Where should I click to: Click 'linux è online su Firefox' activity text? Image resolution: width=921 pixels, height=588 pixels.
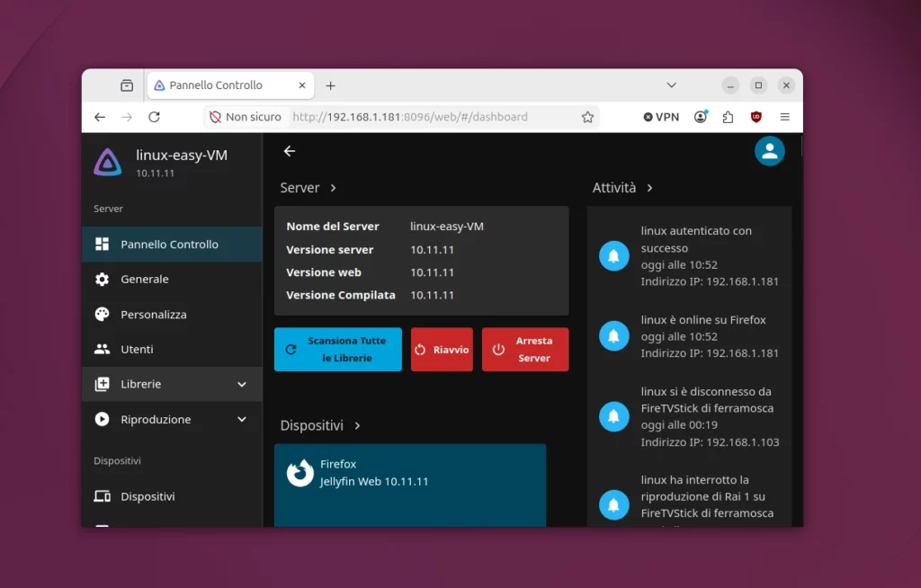click(x=703, y=319)
